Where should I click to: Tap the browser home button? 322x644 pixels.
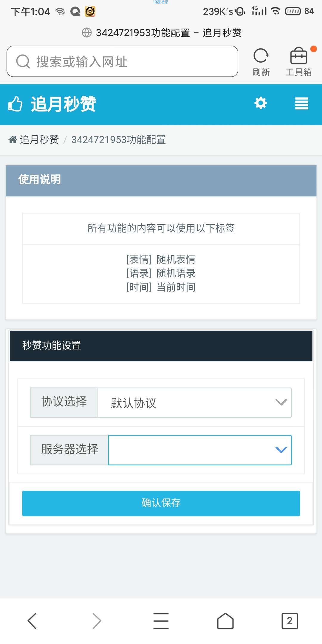click(225, 621)
